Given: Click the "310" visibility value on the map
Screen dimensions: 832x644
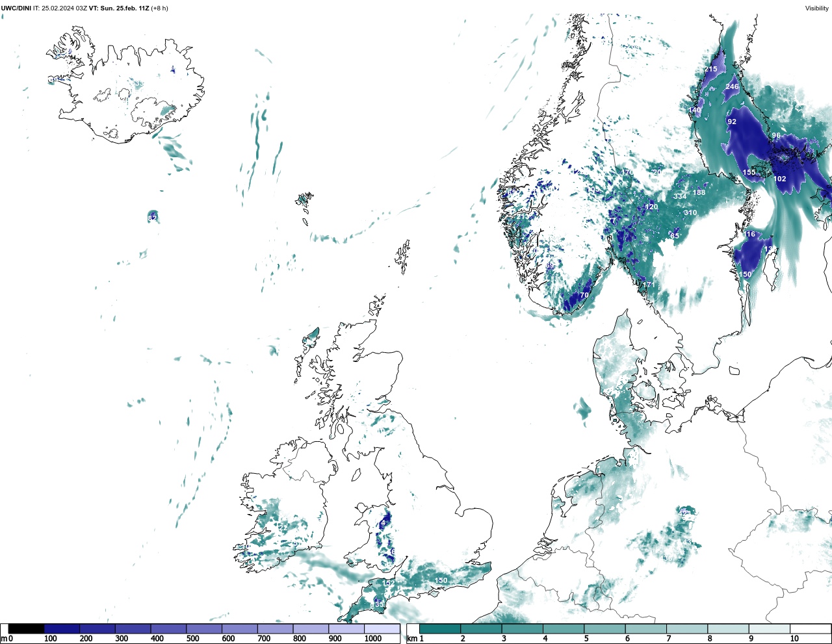Looking at the screenshot, I should 690,213.
